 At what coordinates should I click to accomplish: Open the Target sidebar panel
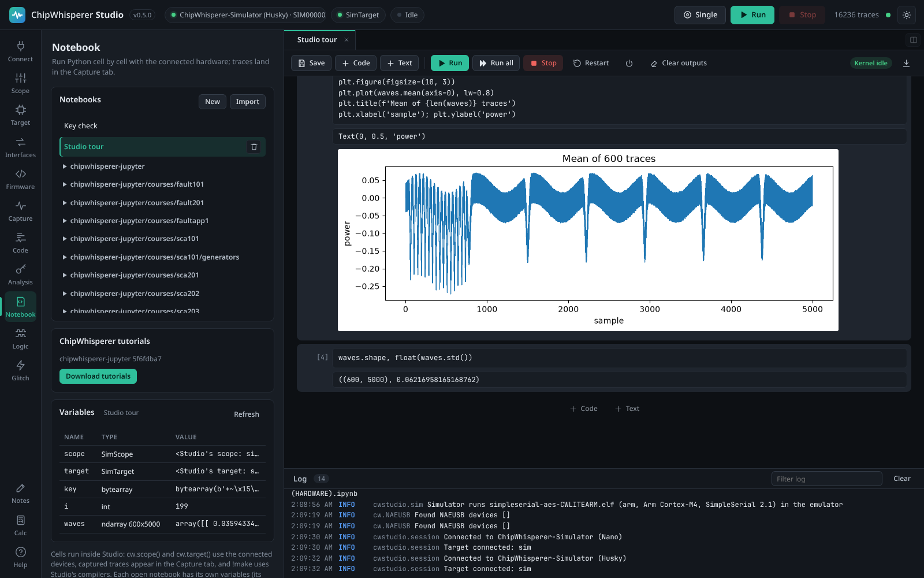20,115
